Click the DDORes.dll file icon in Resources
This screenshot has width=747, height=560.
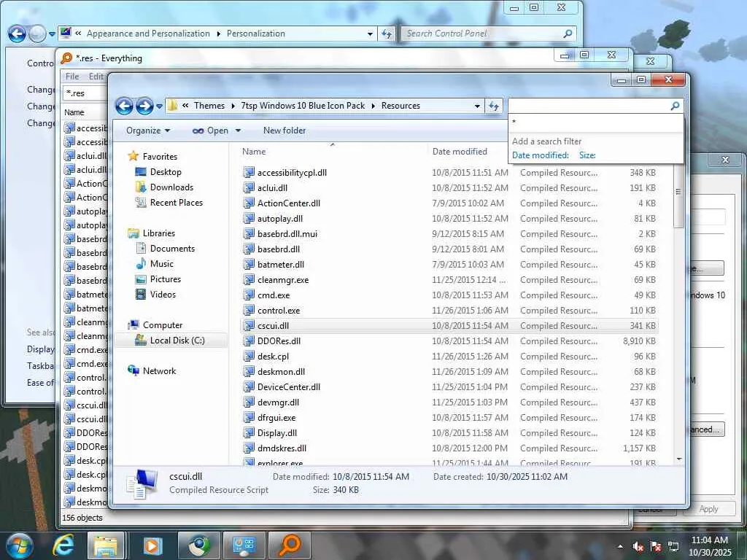pos(249,341)
